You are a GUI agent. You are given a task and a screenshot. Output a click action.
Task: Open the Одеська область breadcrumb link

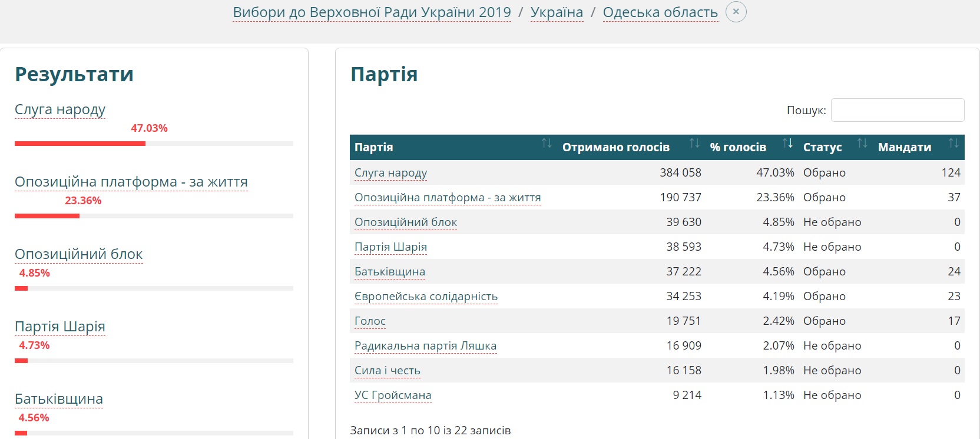coord(660,12)
